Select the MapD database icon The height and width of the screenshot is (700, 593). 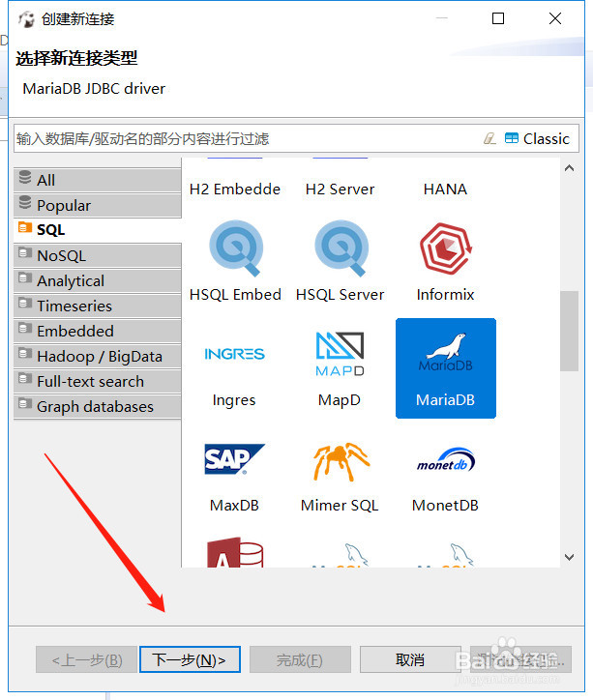point(340,354)
